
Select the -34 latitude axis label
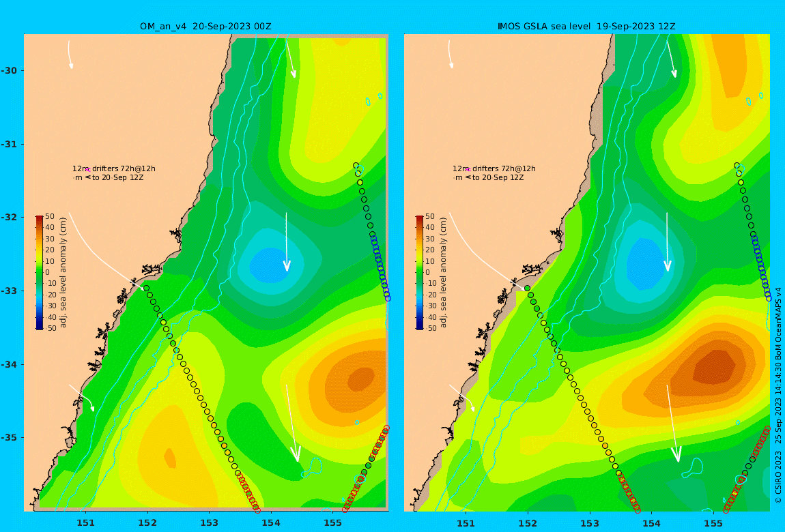[9, 364]
